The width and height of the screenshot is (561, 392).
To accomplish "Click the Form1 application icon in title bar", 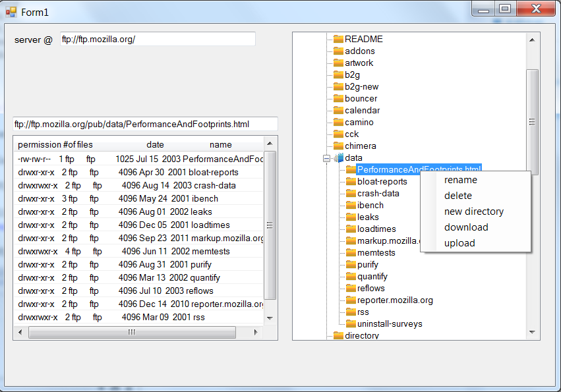I will tap(11, 12).
